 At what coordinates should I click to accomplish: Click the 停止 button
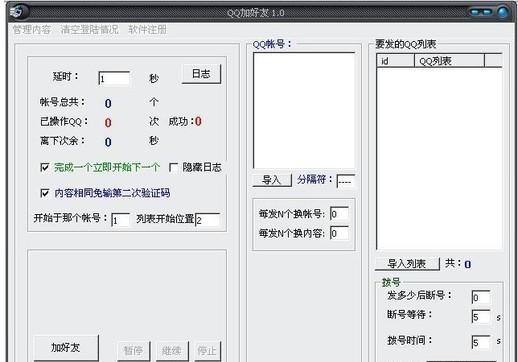click(x=207, y=351)
